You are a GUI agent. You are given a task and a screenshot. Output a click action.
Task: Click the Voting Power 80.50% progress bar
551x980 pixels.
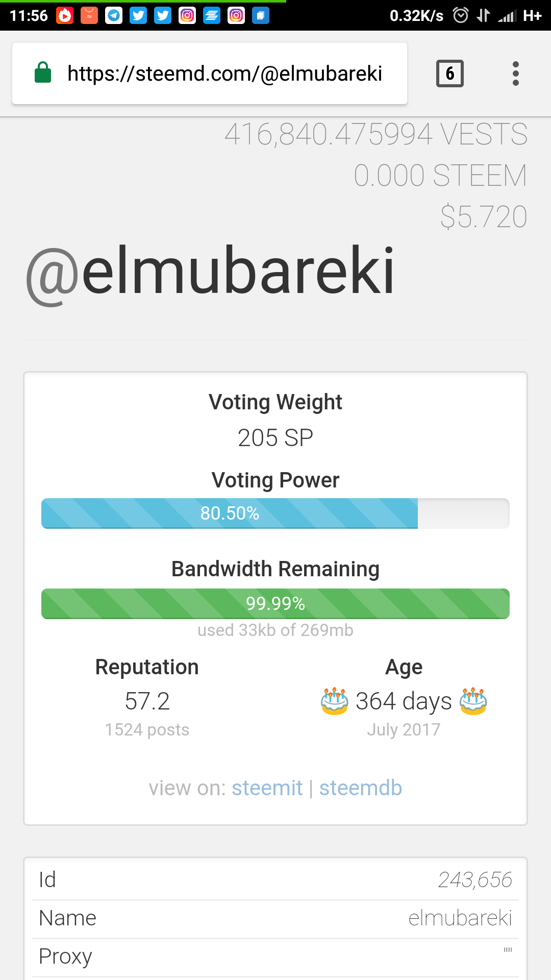[x=275, y=513]
